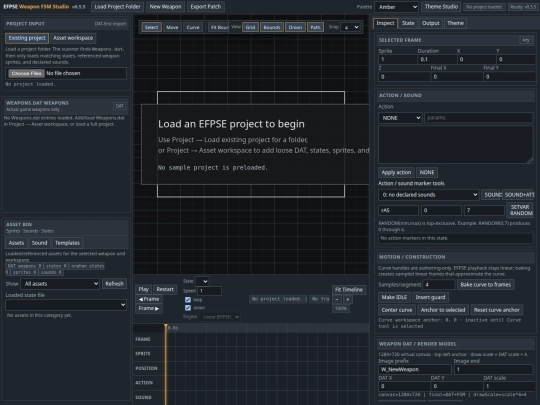Click the orange playhead marker on timeline
This screenshot has height=405, width=540.
pyautogui.click(x=166, y=326)
